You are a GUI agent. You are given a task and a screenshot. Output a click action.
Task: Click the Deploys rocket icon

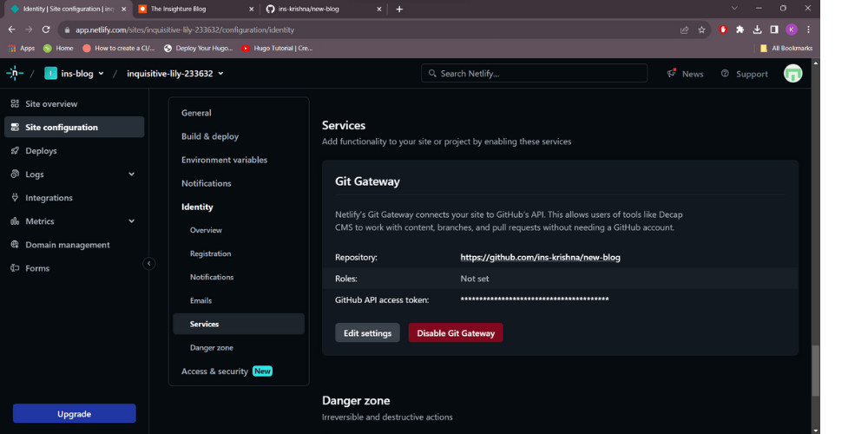click(x=15, y=150)
